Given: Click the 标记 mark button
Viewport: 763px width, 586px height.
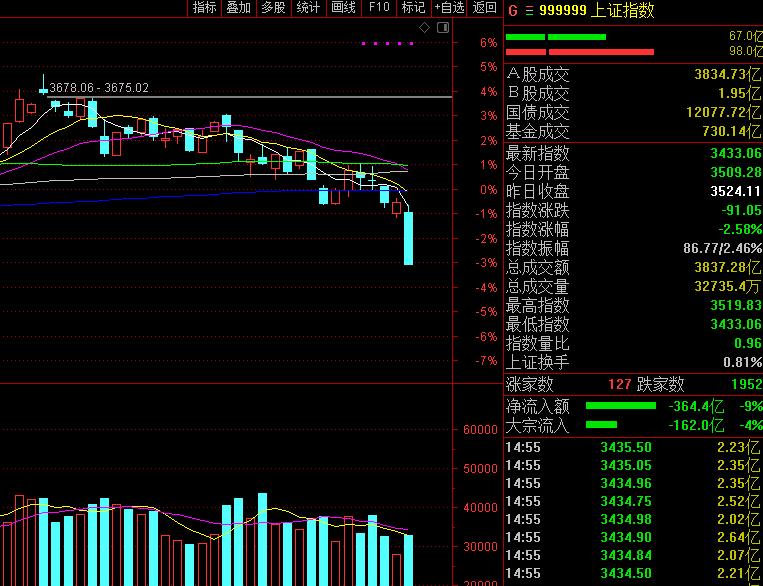Looking at the screenshot, I should [x=413, y=8].
